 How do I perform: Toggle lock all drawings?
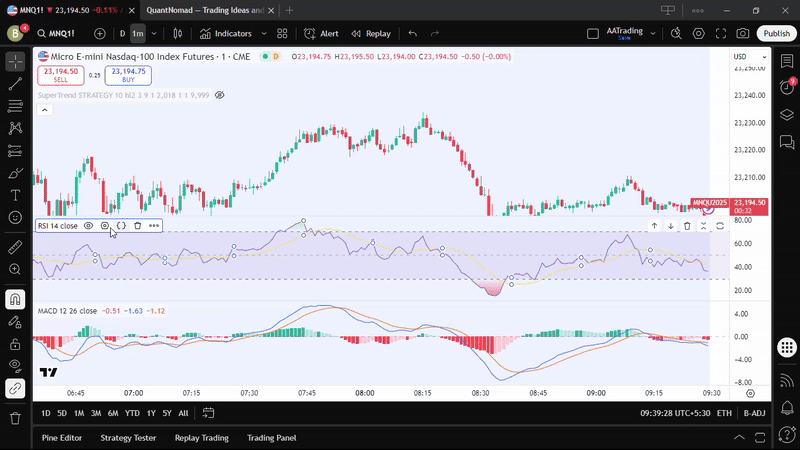[x=15, y=344]
